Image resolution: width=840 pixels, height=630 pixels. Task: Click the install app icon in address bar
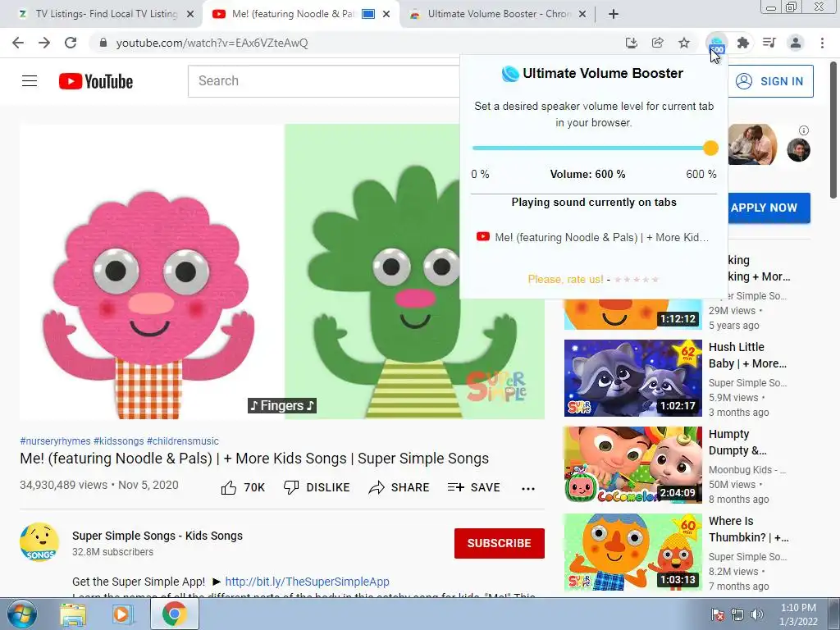pyautogui.click(x=632, y=43)
